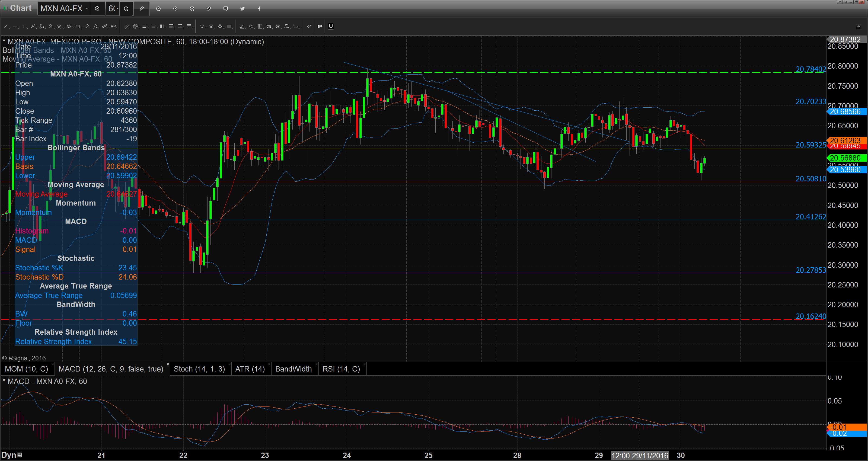Open dropdown arrow beside MOB tool
This screenshot has height=461, width=868.
click(x=273, y=28)
